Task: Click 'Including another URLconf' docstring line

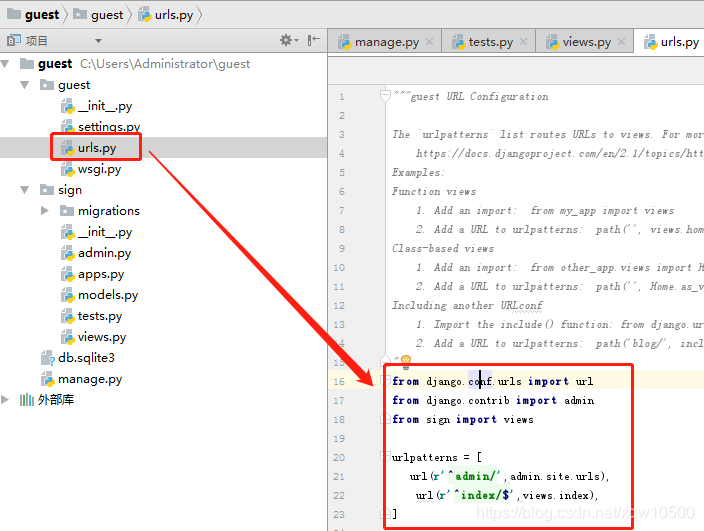Action: click(x=467, y=305)
